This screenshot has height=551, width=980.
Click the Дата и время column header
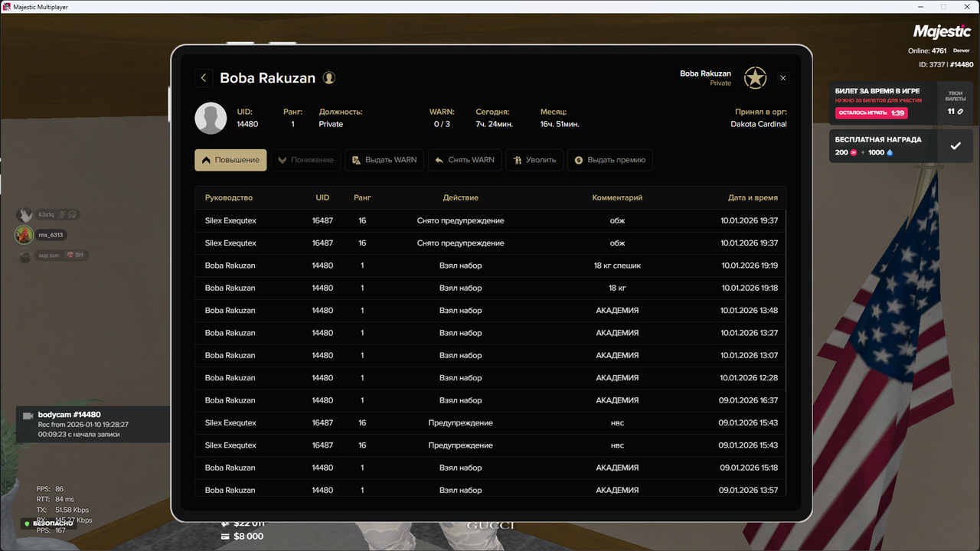pyautogui.click(x=753, y=197)
